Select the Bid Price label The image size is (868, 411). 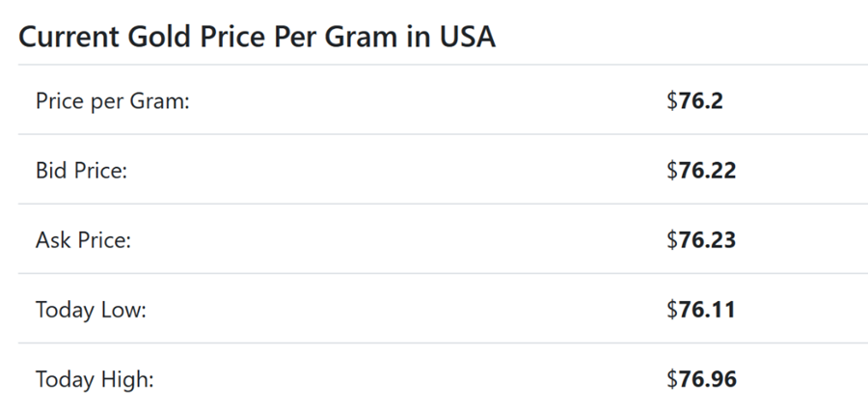pyautogui.click(x=81, y=171)
